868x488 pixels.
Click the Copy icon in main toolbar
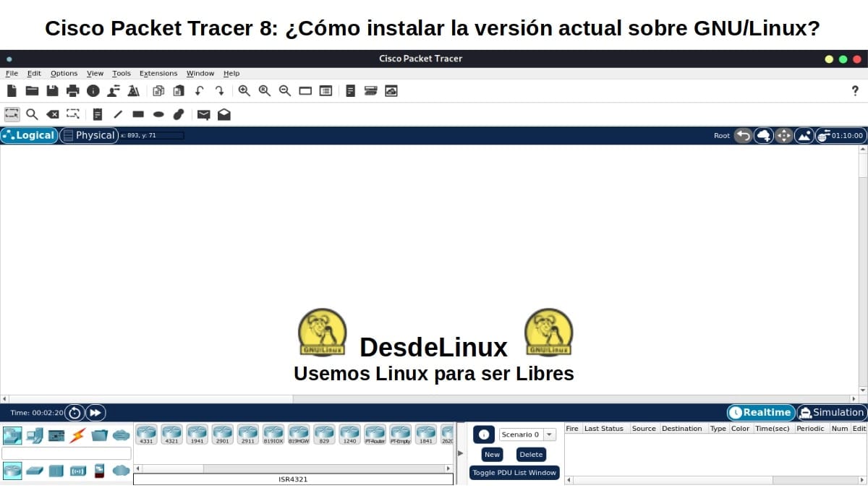(158, 90)
